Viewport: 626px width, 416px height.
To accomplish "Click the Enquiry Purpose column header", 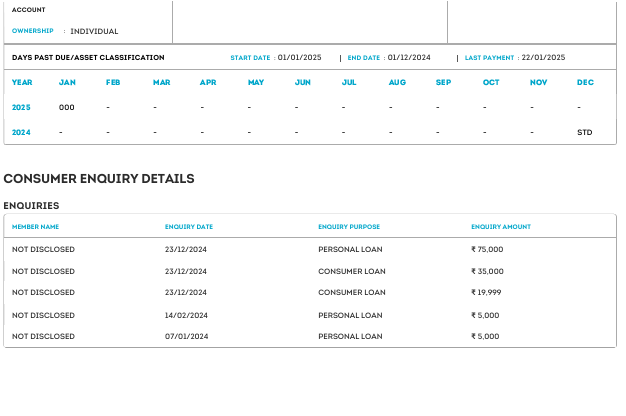I will click(349, 227).
